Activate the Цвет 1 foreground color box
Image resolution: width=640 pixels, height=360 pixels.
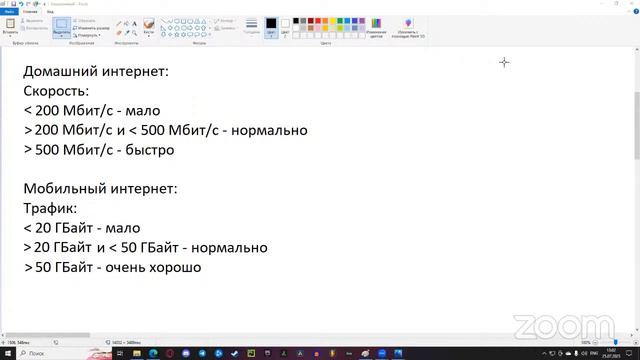(x=271, y=27)
